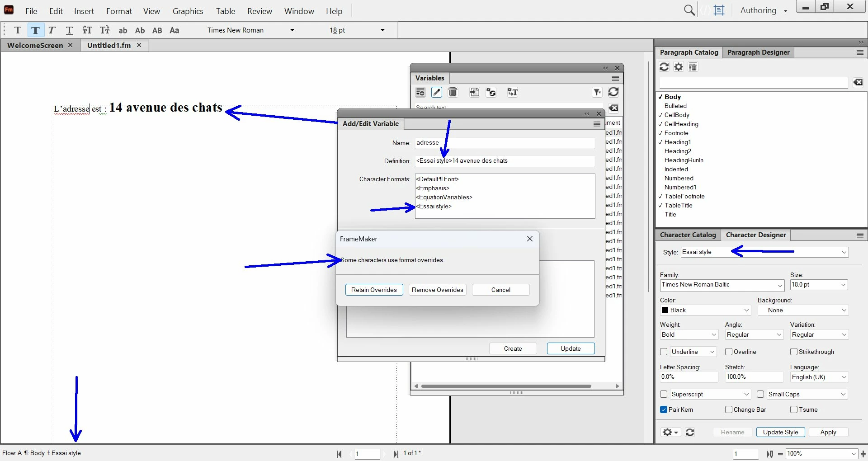
Task: Clear the Variables search text field
Action: (x=613, y=108)
